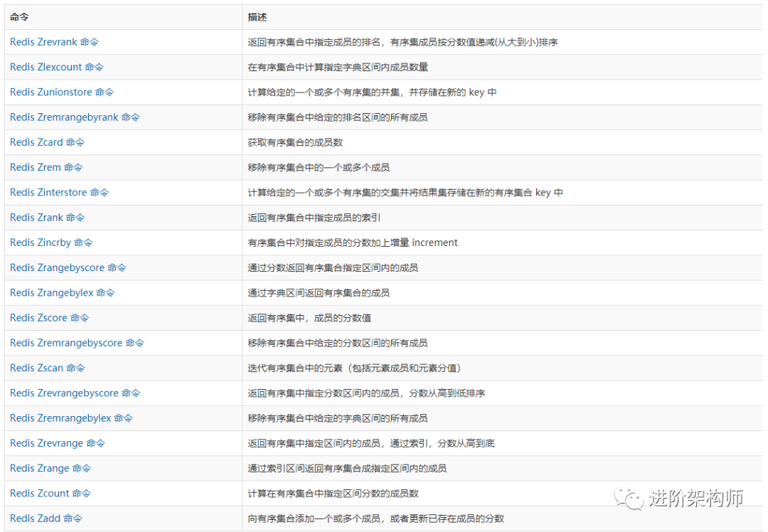
Task: Open the Redis Zrangebyscore 命令 link
Action: [x=68, y=267]
